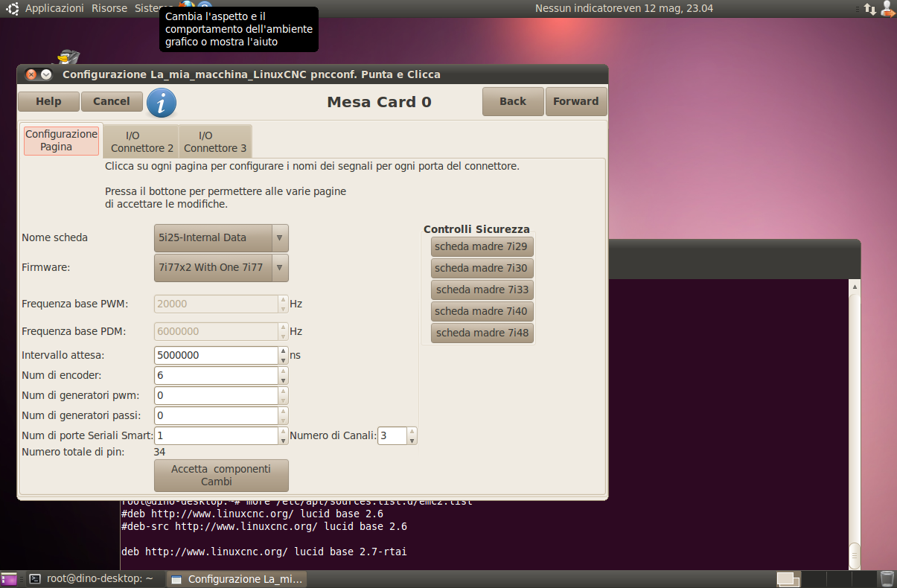Click the Nessun indicatore text in top panel
The image size is (897, 588).
pyautogui.click(x=578, y=8)
